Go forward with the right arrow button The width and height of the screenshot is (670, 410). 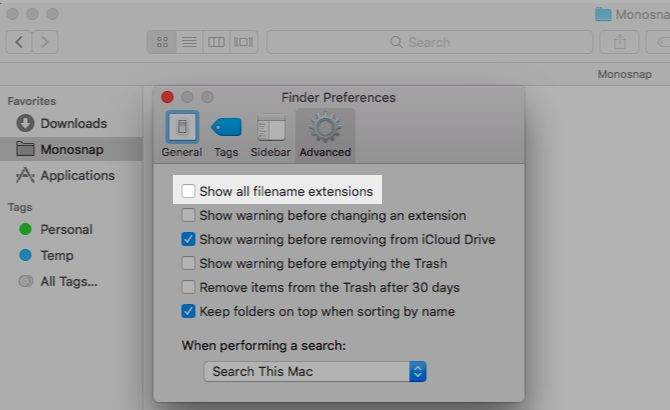tap(46, 42)
